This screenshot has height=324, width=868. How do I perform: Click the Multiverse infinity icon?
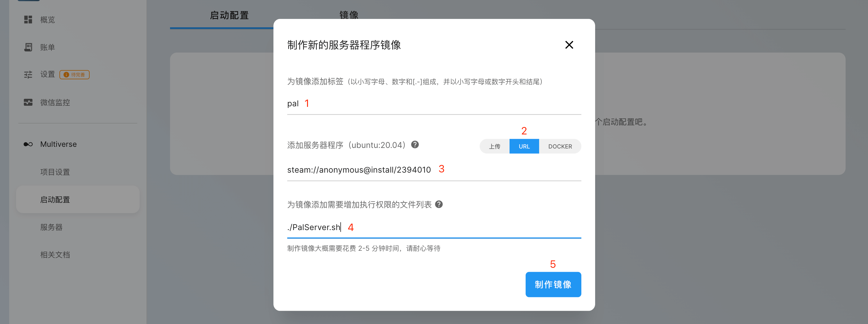tap(28, 144)
